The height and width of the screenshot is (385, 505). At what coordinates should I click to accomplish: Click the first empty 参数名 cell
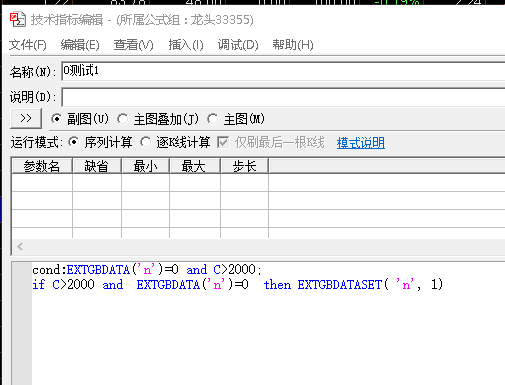[42, 182]
